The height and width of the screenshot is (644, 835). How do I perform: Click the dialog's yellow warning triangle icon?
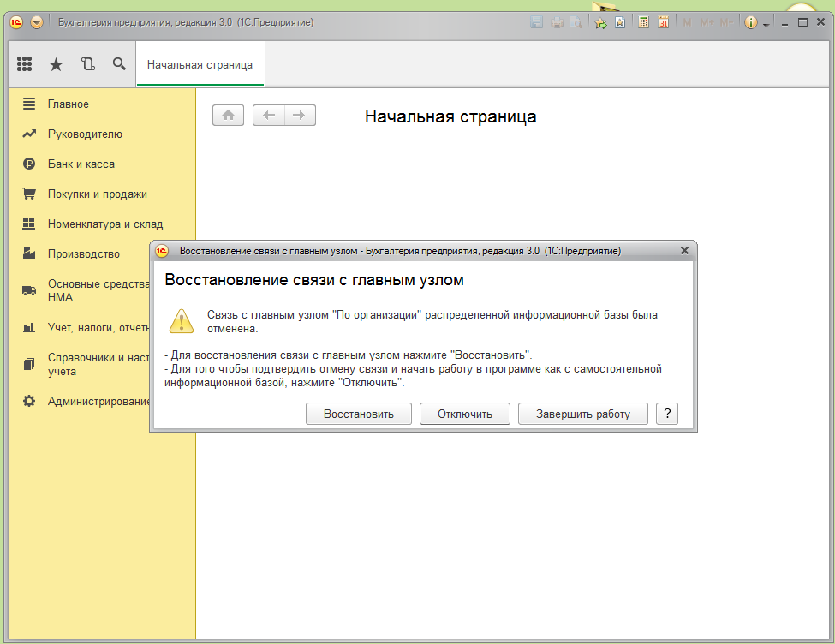[x=181, y=321]
